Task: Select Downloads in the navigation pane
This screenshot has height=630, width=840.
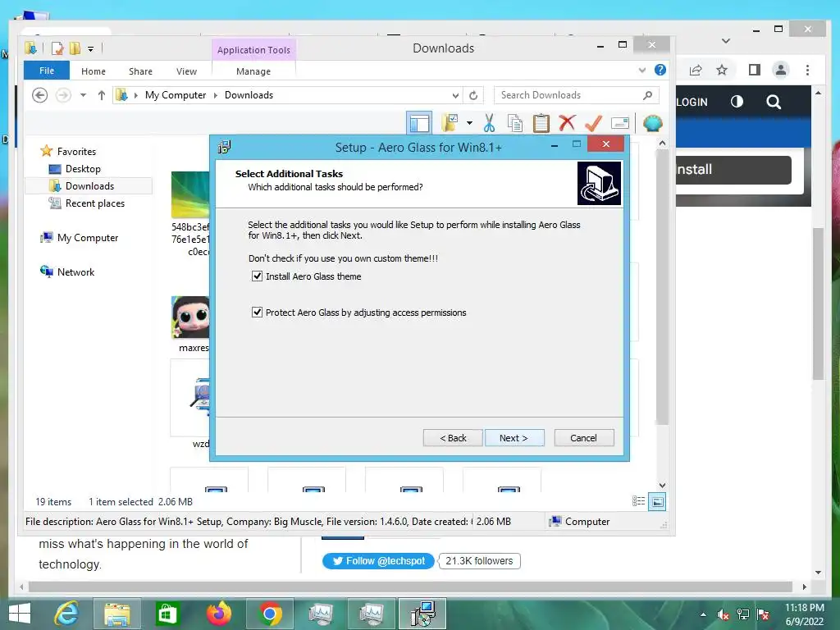Action: (x=89, y=186)
